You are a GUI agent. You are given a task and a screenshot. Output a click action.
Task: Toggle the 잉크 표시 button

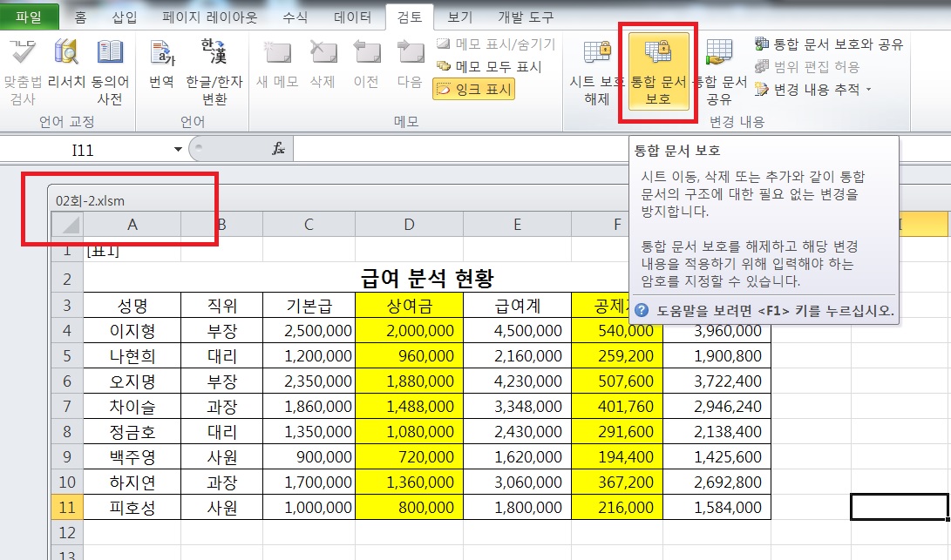(473, 89)
